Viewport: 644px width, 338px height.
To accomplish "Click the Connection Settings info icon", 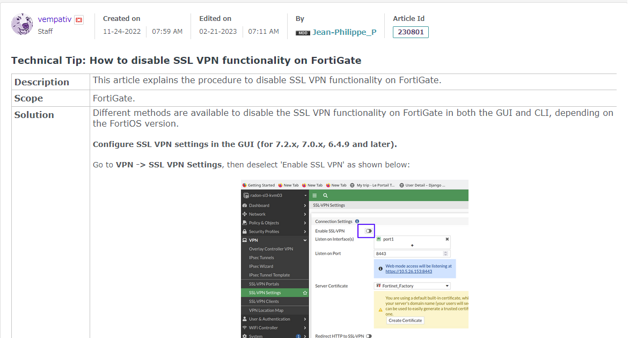I will tap(357, 221).
